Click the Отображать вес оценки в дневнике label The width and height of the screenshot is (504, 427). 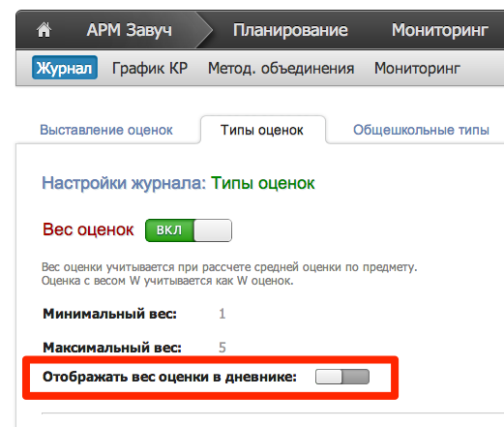click(169, 377)
